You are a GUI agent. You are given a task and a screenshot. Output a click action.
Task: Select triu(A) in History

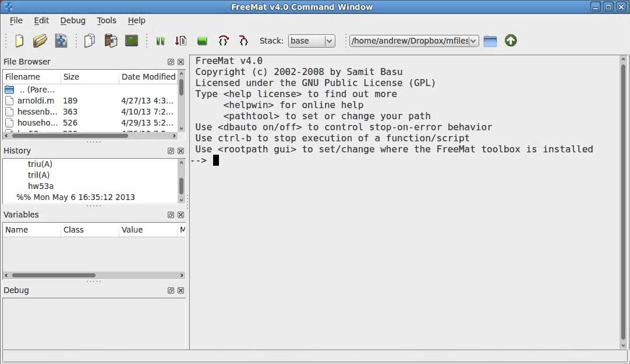point(40,164)
